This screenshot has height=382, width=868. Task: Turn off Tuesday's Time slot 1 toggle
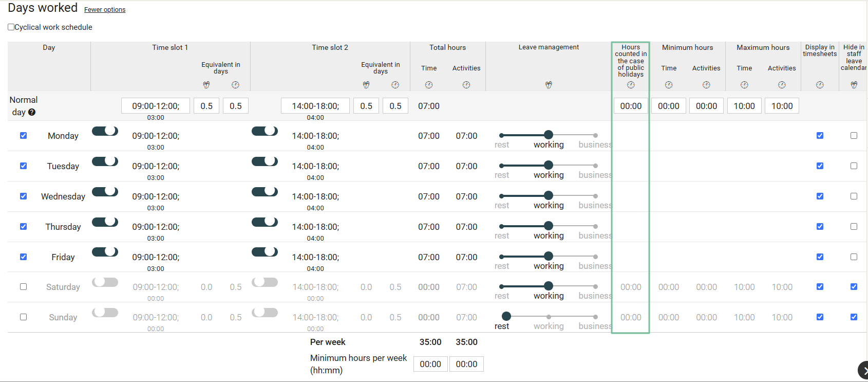[105, 161]
